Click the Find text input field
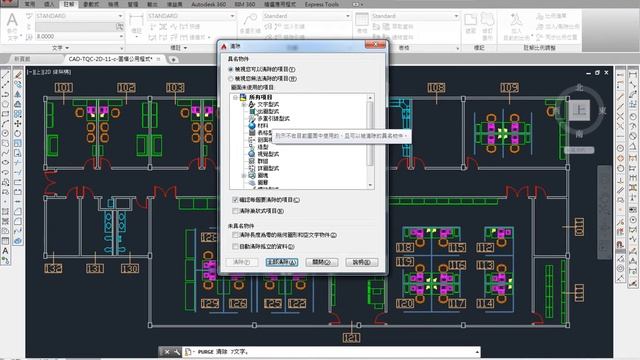This screenshot has width=640, height=360. point(76,27)
